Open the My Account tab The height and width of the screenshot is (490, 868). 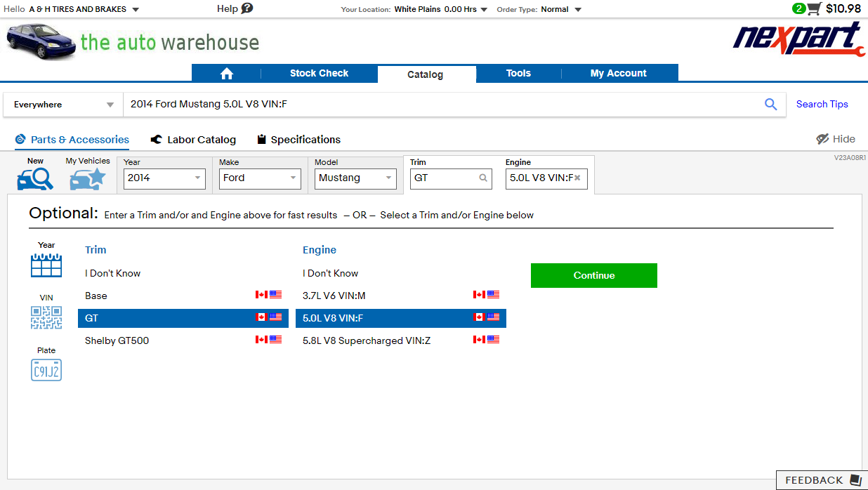pyautogui.click(x=619, y=73)
